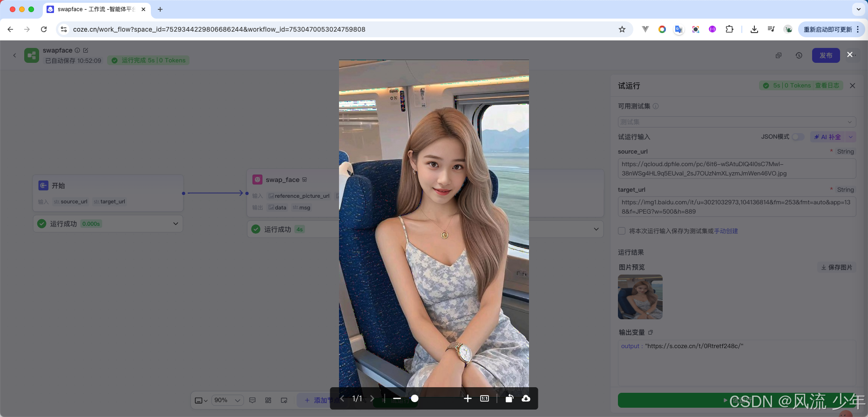868x417 pixels.
Task: Open the canvas interaction mode dropdown
Action: [201, 400]
